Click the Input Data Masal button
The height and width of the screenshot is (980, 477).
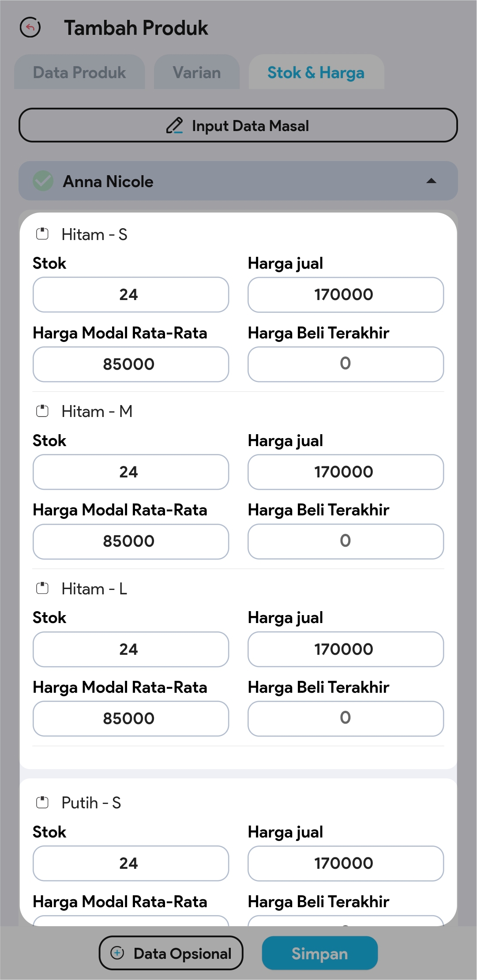click(x=238, y=125)
